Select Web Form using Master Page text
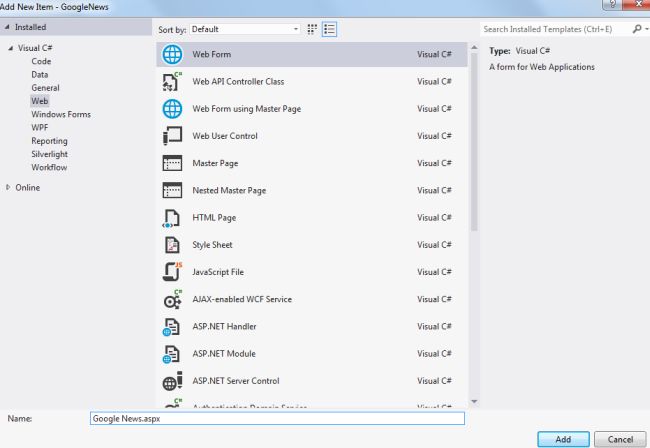 click(247, 109)
